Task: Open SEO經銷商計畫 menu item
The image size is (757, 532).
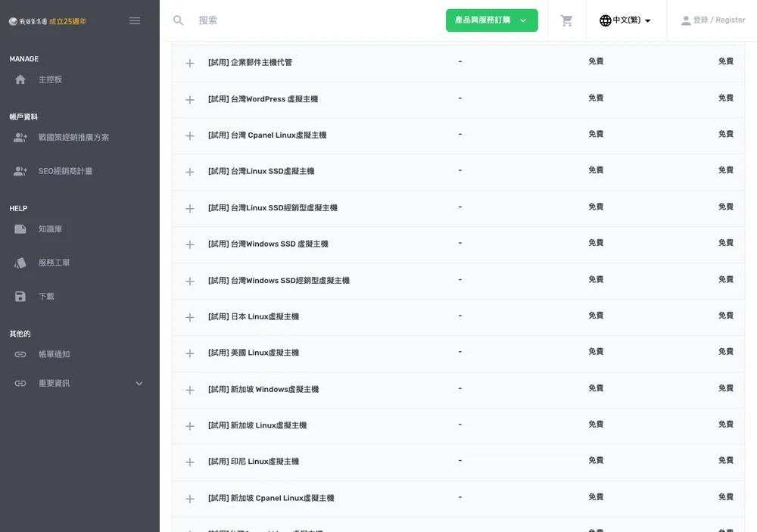Action: click(65, 171)
